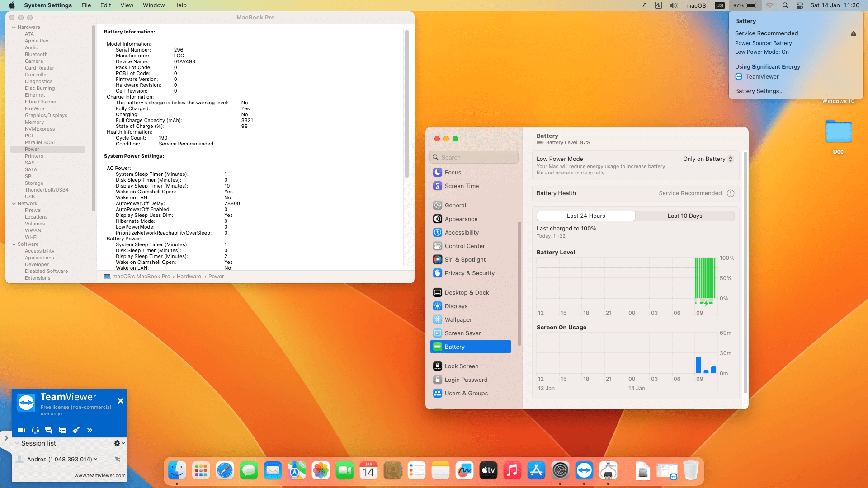Click Hardware in the System Information path bar
The width and height of the screenshot is (868, 488).
pyautogui.click(x=189, y=277)
